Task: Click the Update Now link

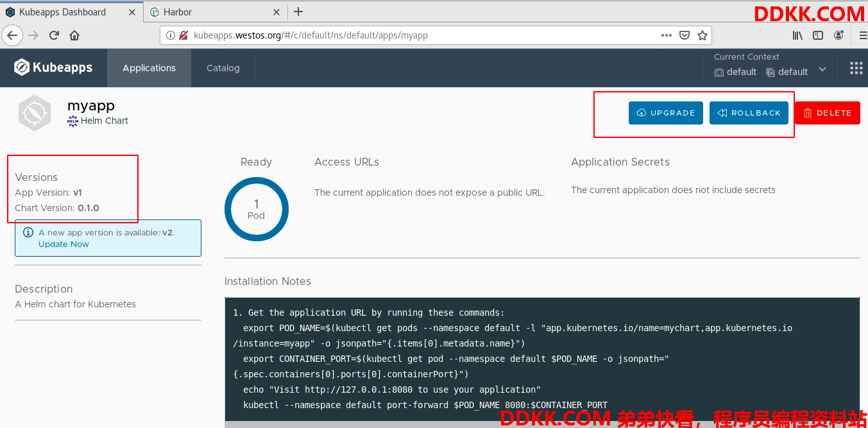Action: 64,244
